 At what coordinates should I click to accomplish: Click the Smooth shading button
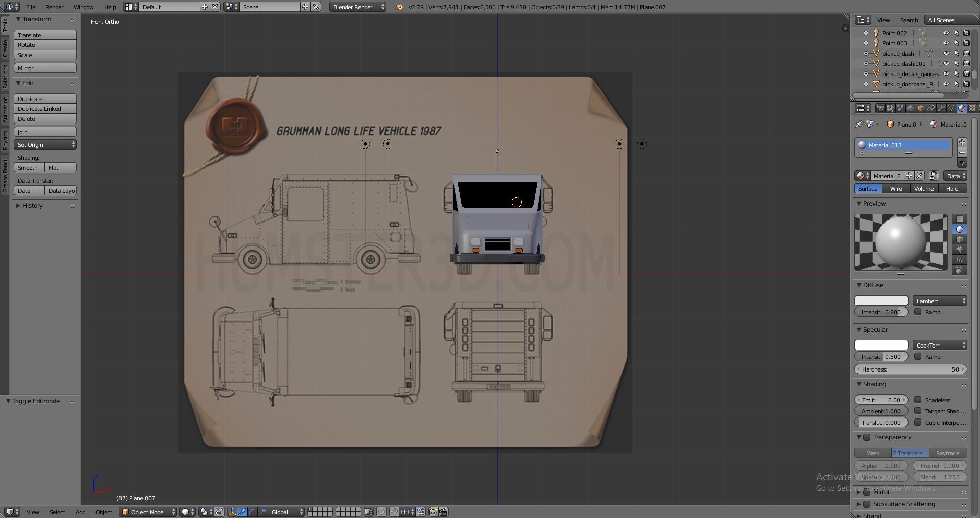pos(29,167)
